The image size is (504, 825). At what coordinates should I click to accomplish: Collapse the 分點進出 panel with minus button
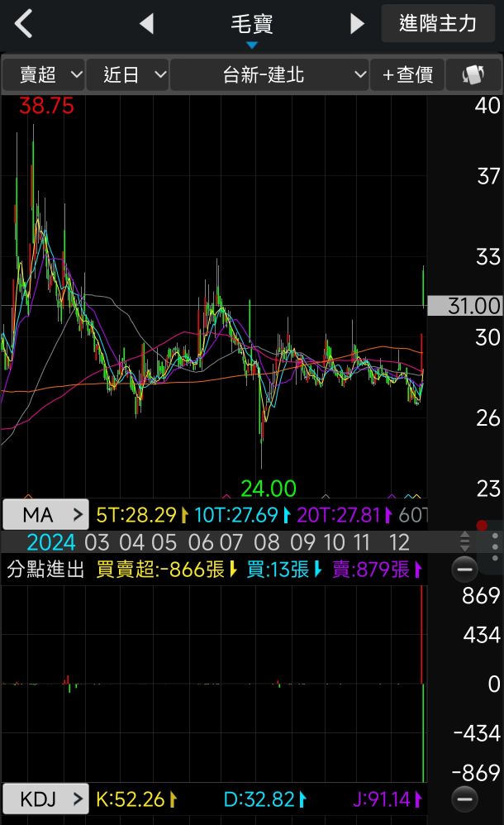coord(464,569)
